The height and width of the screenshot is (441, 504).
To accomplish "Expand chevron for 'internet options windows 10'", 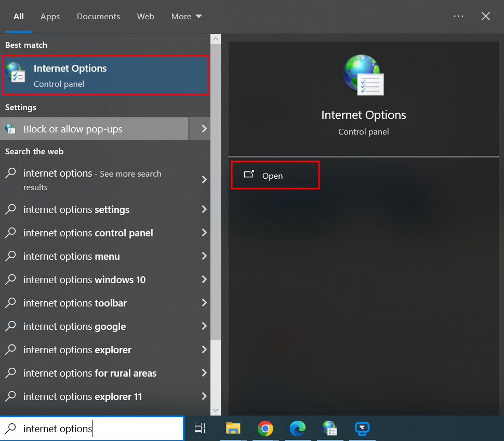I will 204,279.
